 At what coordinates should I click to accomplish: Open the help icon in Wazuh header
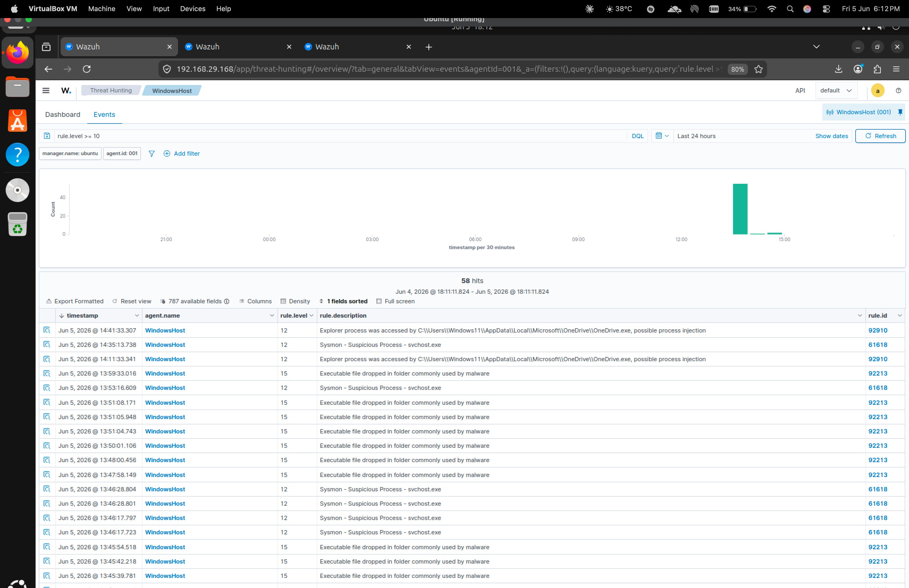[898, 91]
